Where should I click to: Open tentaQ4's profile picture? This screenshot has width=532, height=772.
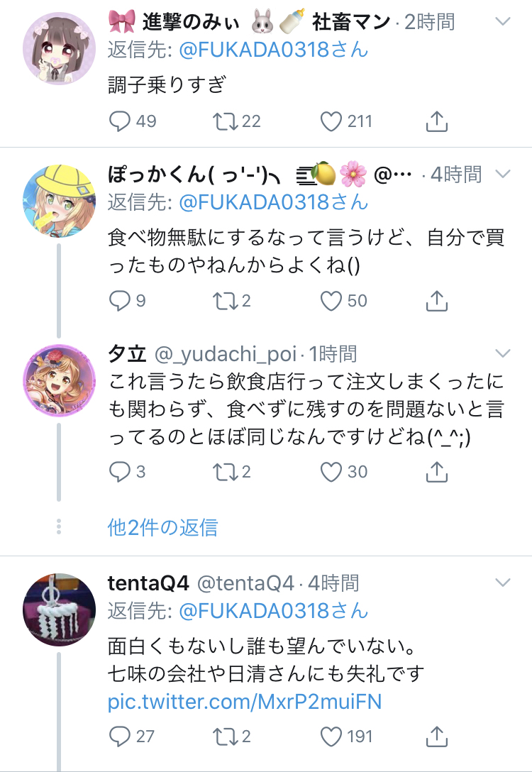point(60,610)
